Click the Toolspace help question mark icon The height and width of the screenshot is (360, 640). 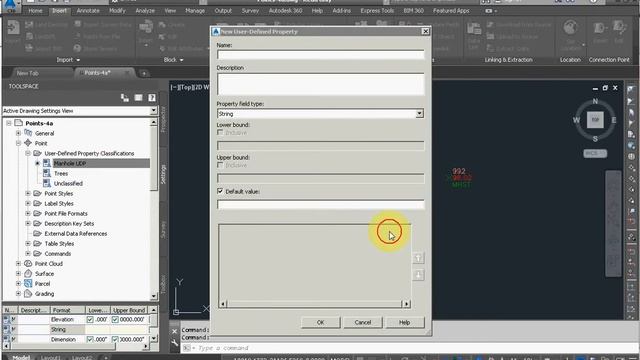pyautogui.click(x=152, y=98)
